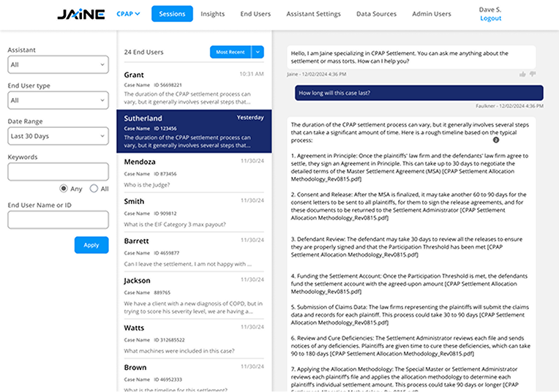Click the End User Name or ID field
Viewport: 559px width, 392px height.
point(58,219)
